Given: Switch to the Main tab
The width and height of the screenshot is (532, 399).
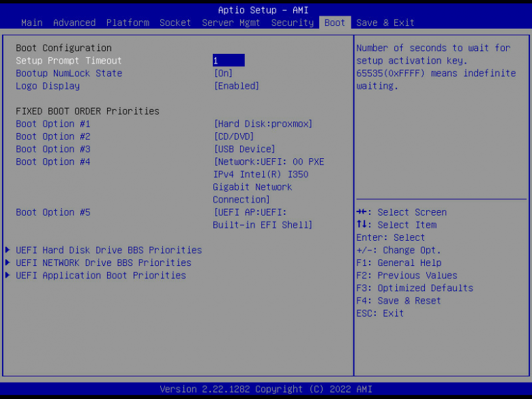Looking at the screenshot, I should [32, 23].
